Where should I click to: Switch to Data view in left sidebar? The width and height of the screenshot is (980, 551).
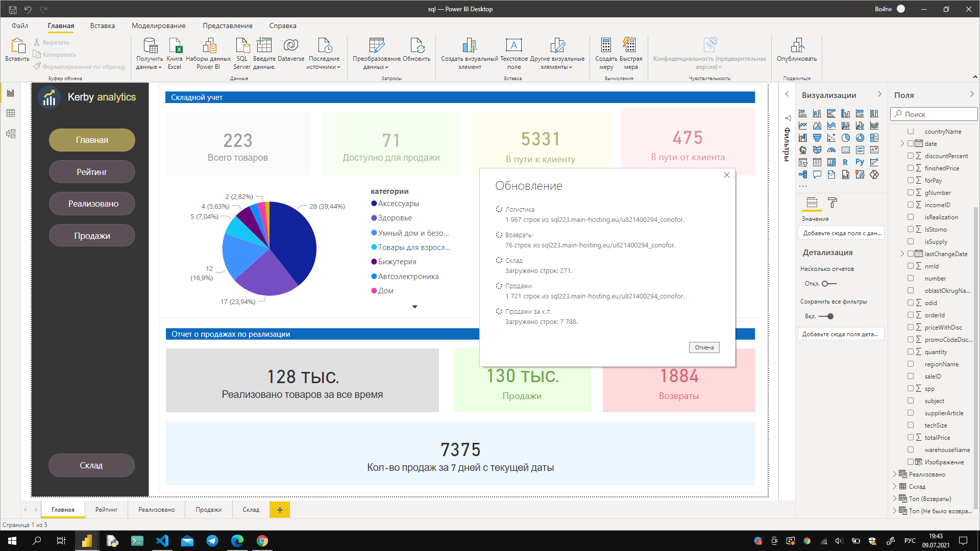coord(11,113)
